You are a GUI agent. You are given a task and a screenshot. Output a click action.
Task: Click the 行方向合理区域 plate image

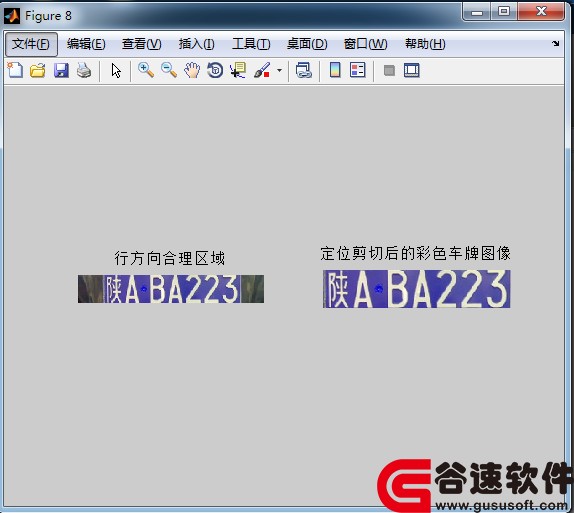[171, 289]
